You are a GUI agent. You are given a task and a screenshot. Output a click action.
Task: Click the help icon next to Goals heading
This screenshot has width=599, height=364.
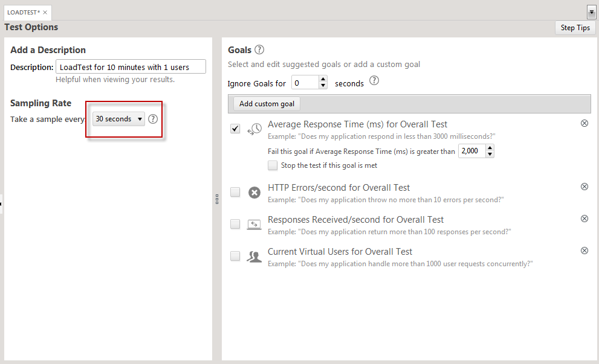tap(259, 49)
